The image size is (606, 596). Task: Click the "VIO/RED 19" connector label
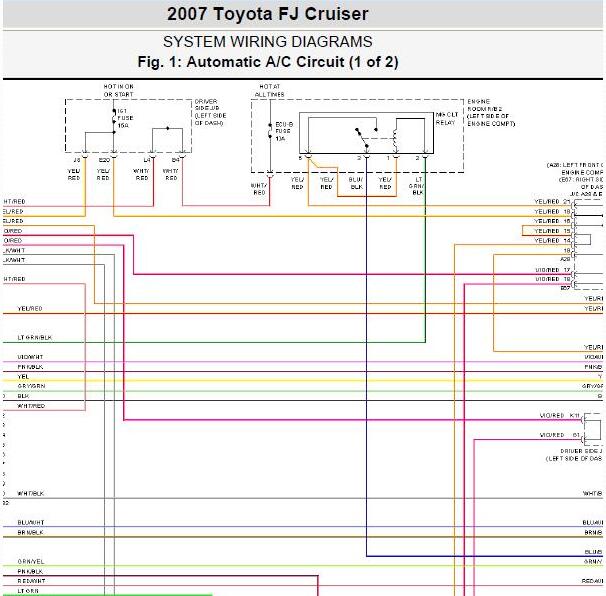[x=553, y=279]
